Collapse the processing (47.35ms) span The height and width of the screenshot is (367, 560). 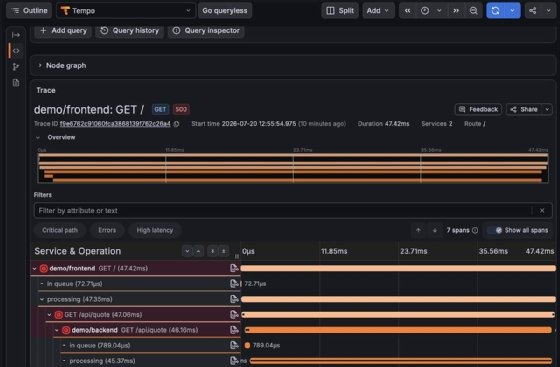pyautogui.click(x=42, y=300)
